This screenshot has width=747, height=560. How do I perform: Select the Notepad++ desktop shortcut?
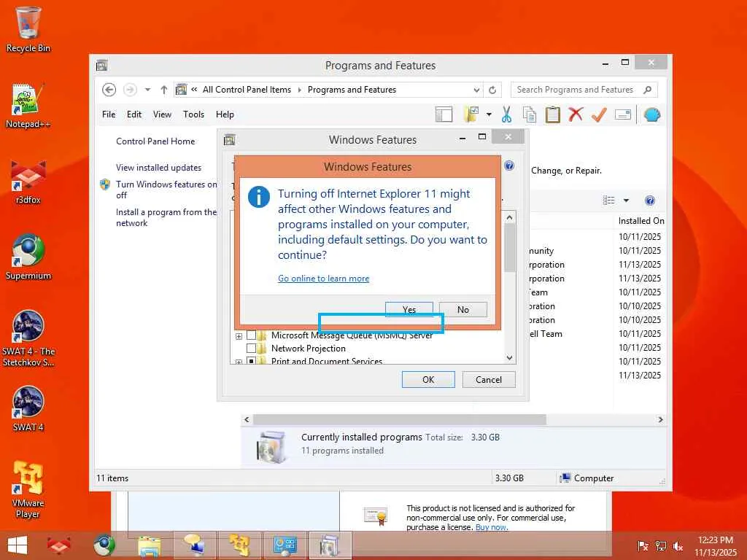pyautogui.click(x=28, y=106)
